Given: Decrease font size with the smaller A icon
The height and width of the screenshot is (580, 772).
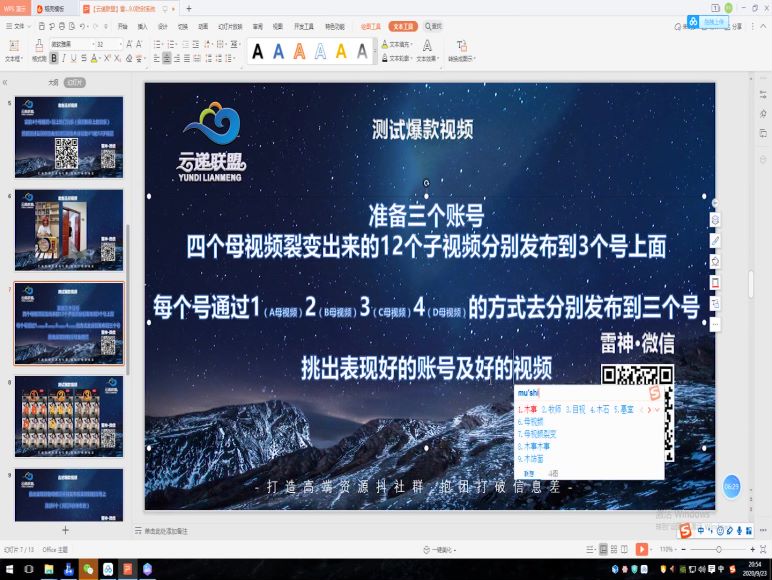Looking at the screenshot, I should (x=139, y=44).
